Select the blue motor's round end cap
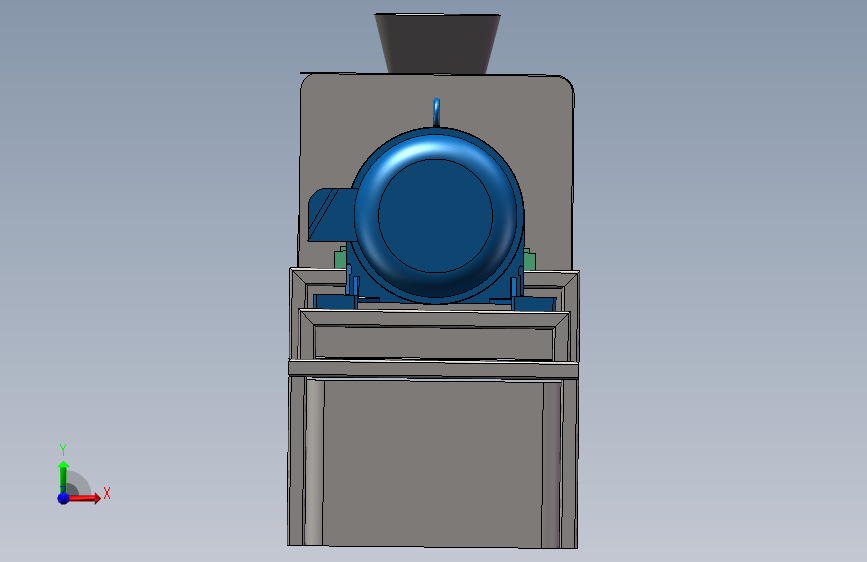The width and height of the screenshot is (867, 562). (x=436, y=216)
